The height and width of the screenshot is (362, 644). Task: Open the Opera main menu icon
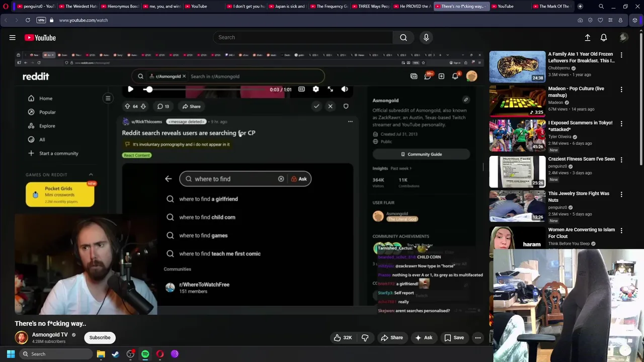(x=6, y=7)
